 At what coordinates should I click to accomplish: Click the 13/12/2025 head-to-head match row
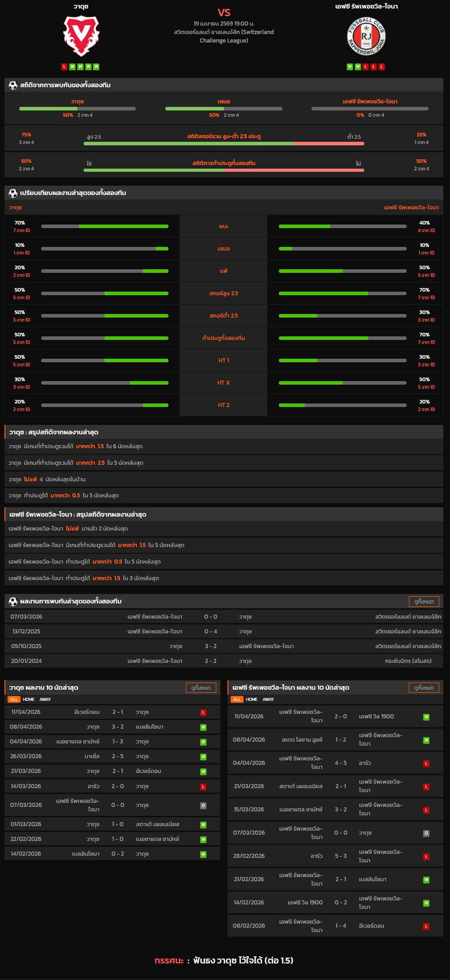point(223,632)
